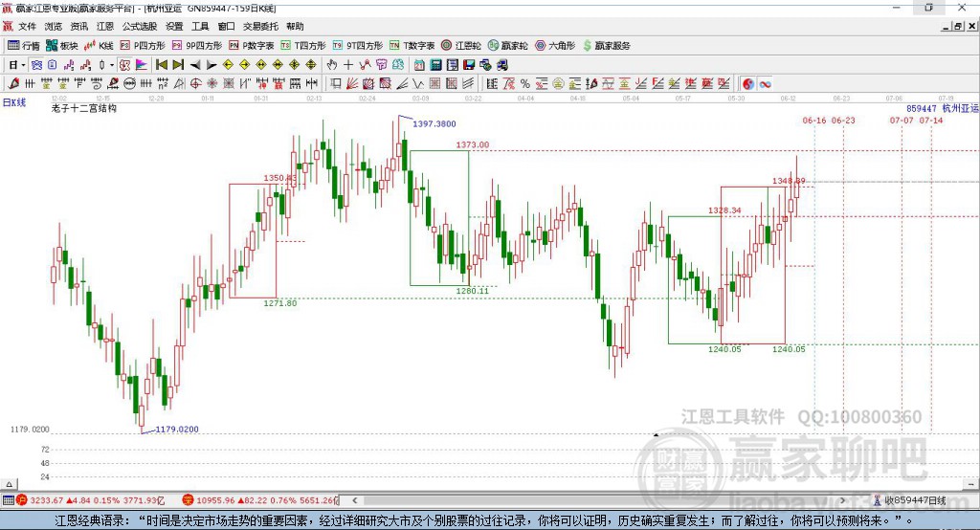The width and height of the screenshot is (980, 530).
Task: Open the 9P四方形 tool
Action: click(x=197, y=46)
